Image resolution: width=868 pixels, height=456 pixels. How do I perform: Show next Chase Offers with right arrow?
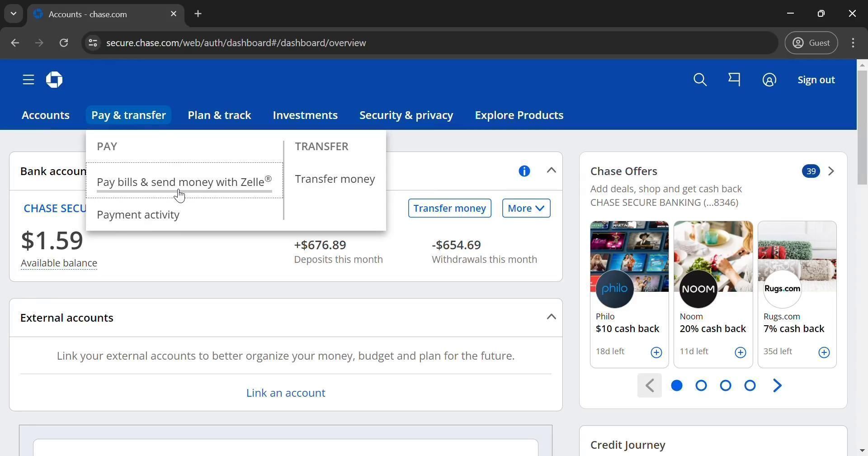point(777,385)
